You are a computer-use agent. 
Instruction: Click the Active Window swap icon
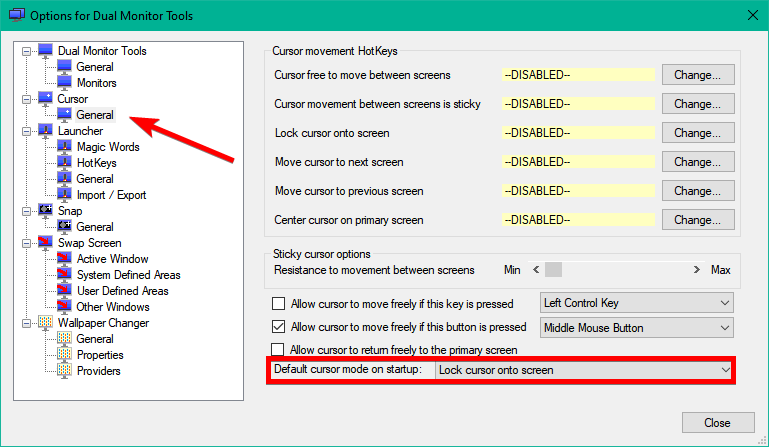tap(65, 259)
